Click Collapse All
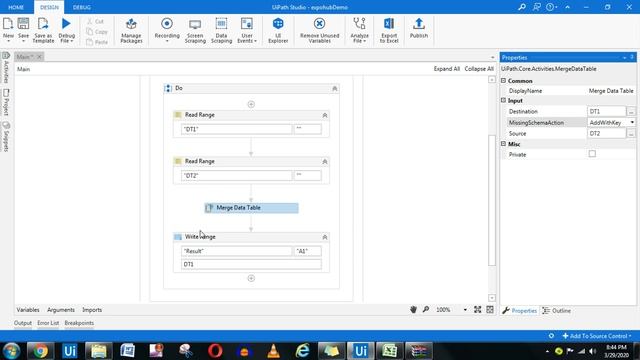 [x=479, y=69]
